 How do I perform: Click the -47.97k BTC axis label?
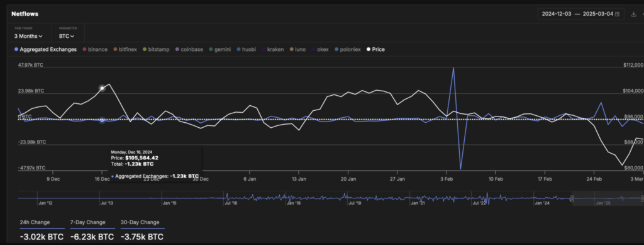coord(31,168)
